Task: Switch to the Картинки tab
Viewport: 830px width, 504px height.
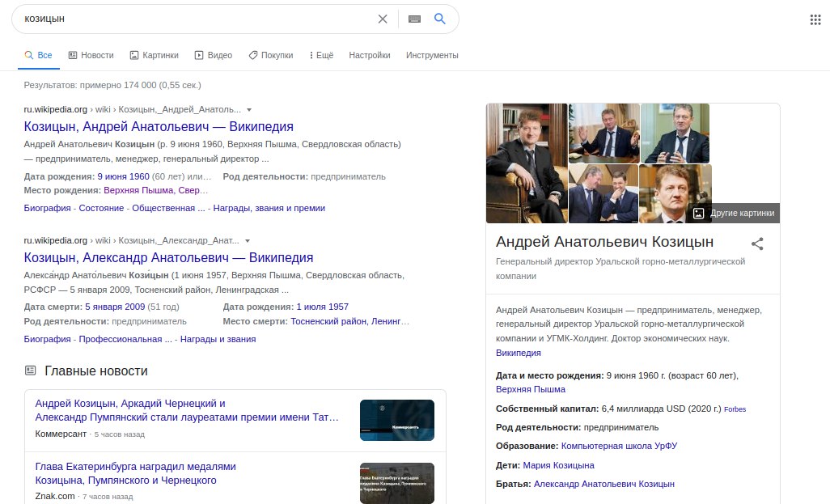Action: [154, 55]
